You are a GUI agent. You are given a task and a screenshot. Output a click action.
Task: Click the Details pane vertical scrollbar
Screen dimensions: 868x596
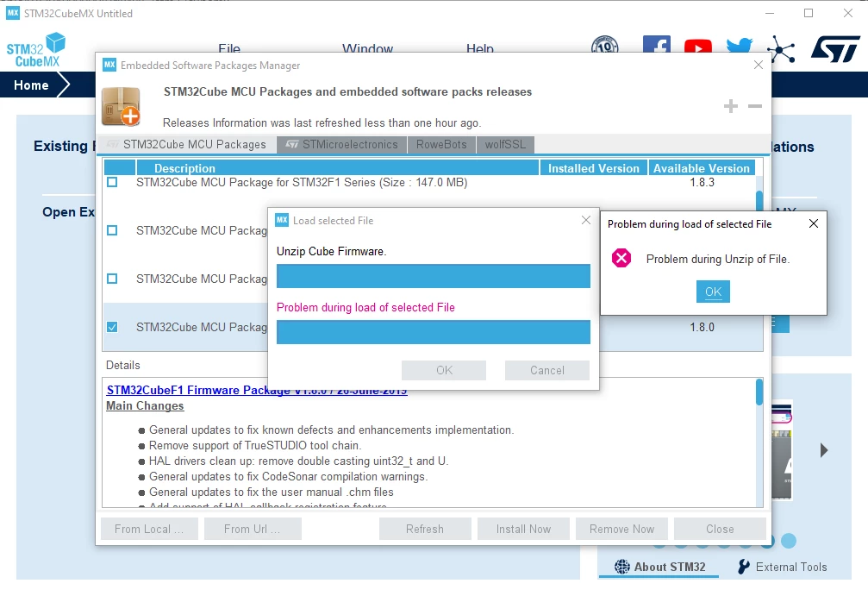tap(759, 442)
